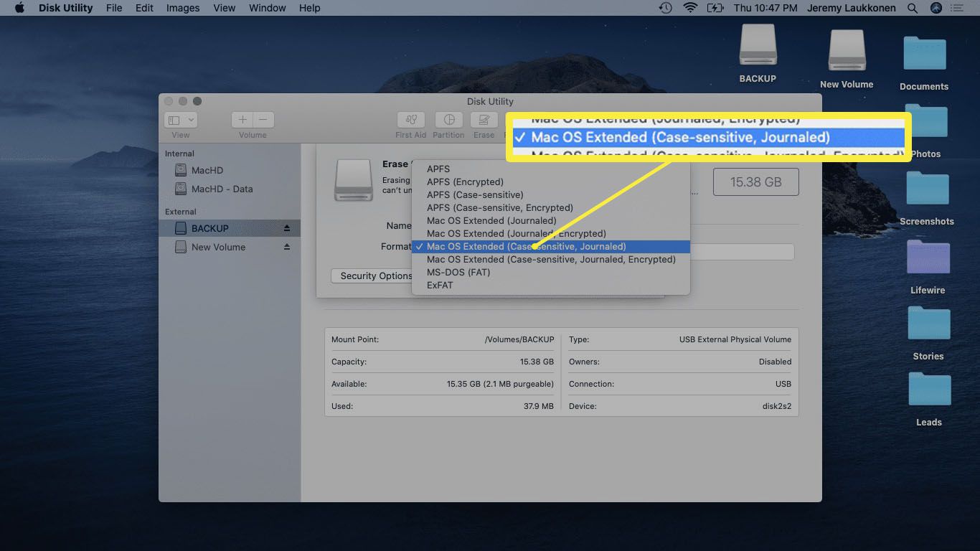The image size is (980, 551).
Task: Open the Disk Utility app menu
Action: click(x=64, y=8)
